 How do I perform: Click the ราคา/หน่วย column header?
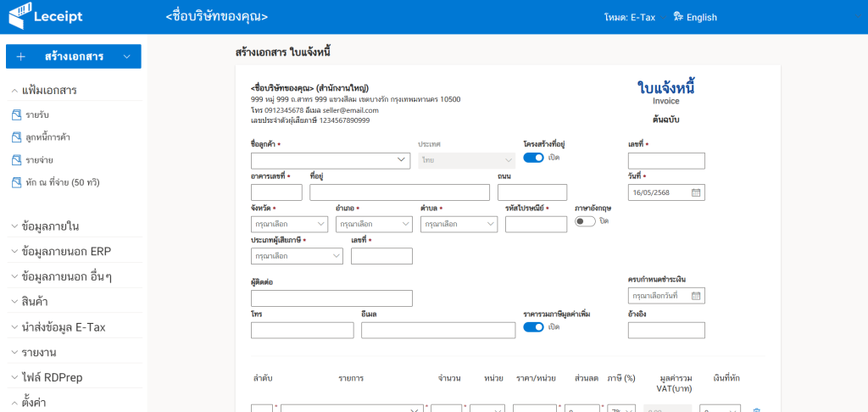pyautogui.click(x=536, y=378)
